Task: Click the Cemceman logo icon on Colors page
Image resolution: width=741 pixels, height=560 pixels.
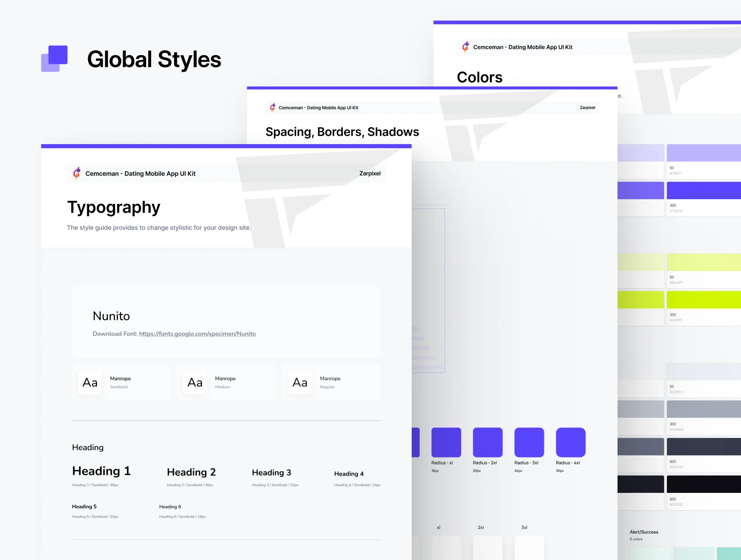Action: (x=466, y=47)
